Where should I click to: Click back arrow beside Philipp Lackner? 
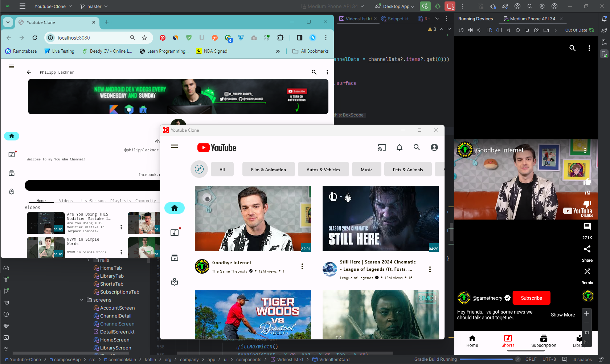coord(29,72)
